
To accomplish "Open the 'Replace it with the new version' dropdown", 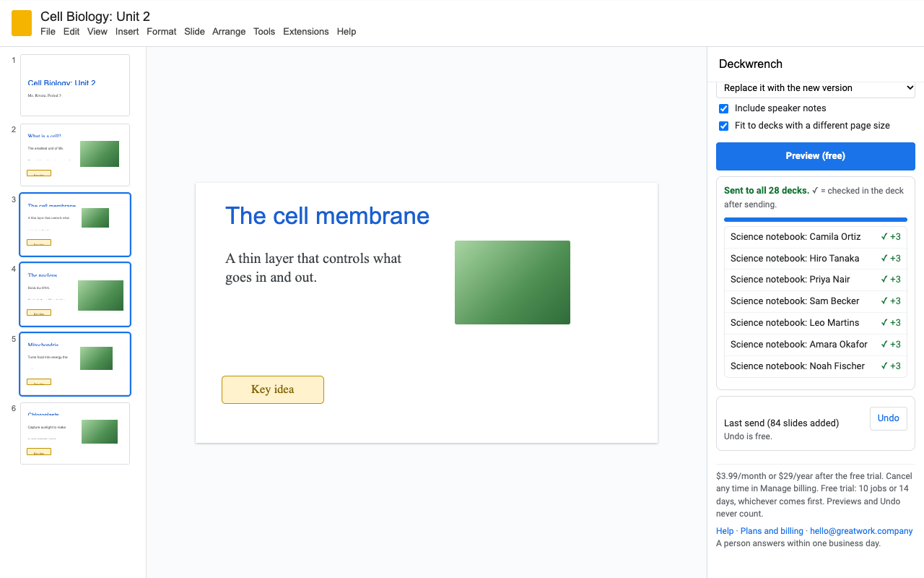I will point(816,88).
